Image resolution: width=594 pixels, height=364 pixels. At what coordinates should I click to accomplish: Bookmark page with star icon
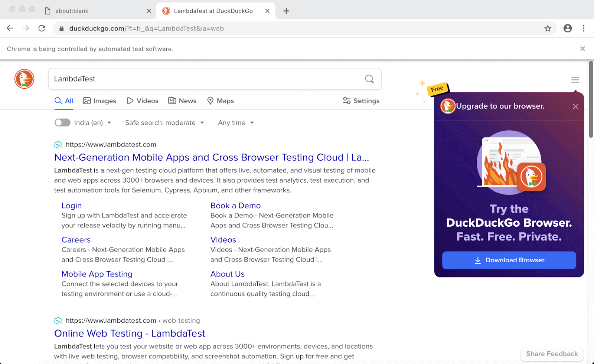coord(548,29)
